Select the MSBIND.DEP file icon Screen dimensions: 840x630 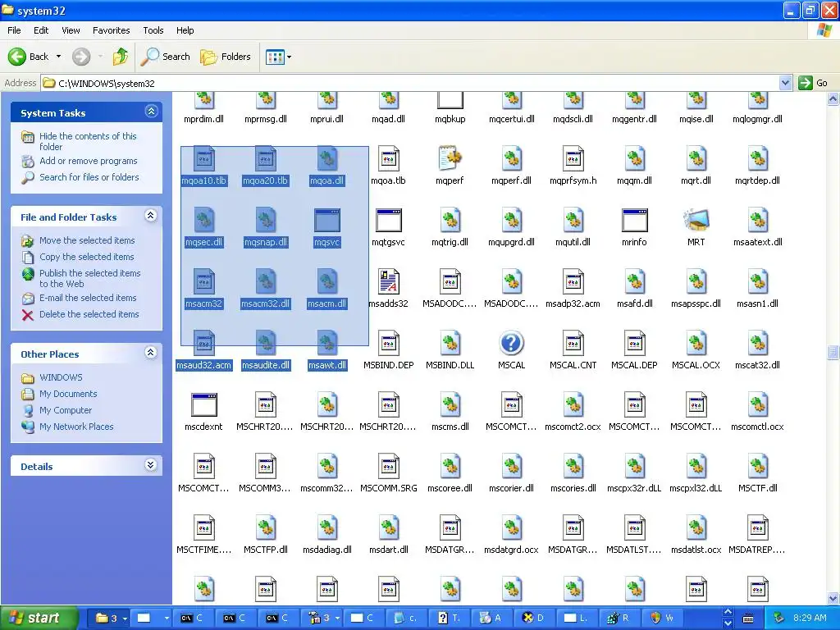(388, 344)
